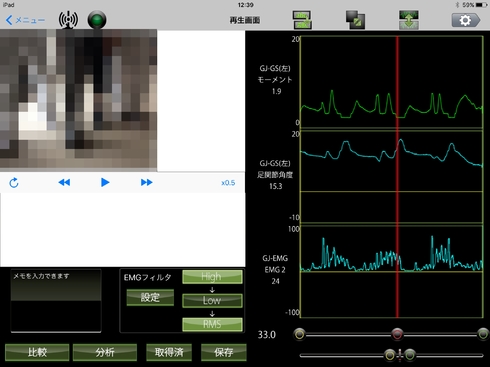Toggle the High filter
Screen dimensions: 490x367
coord(212,277)
